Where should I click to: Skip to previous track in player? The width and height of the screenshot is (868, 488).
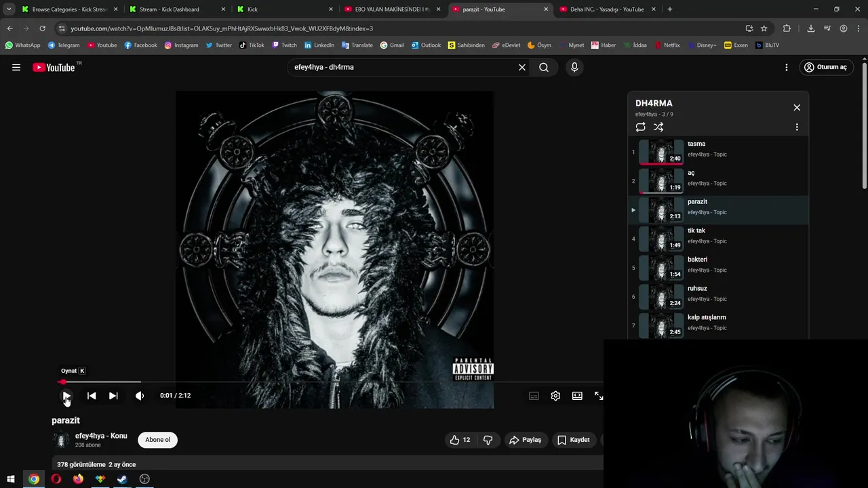(x=92, y=396)
